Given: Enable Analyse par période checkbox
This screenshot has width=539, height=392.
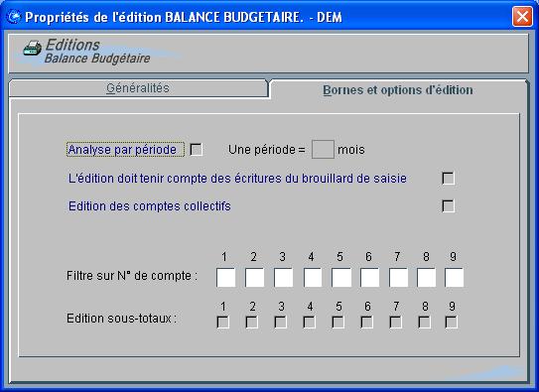Looking at the screenshot, I should click(197, 150).
